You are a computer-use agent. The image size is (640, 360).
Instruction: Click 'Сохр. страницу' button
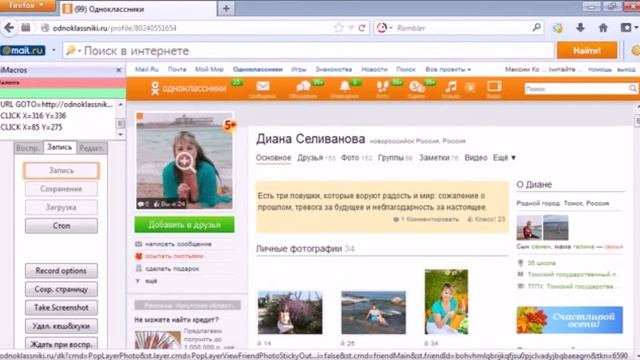(x=61, y=289)
